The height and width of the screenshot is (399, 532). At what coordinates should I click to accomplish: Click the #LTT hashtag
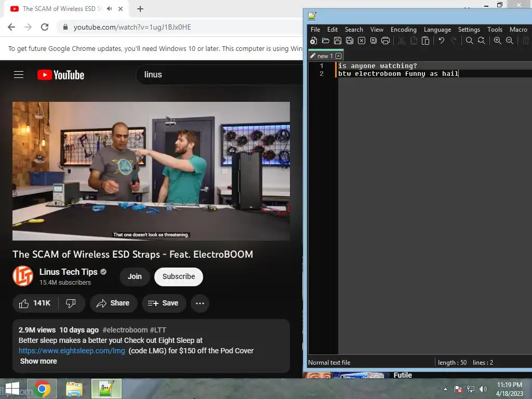tap(158, 330)
